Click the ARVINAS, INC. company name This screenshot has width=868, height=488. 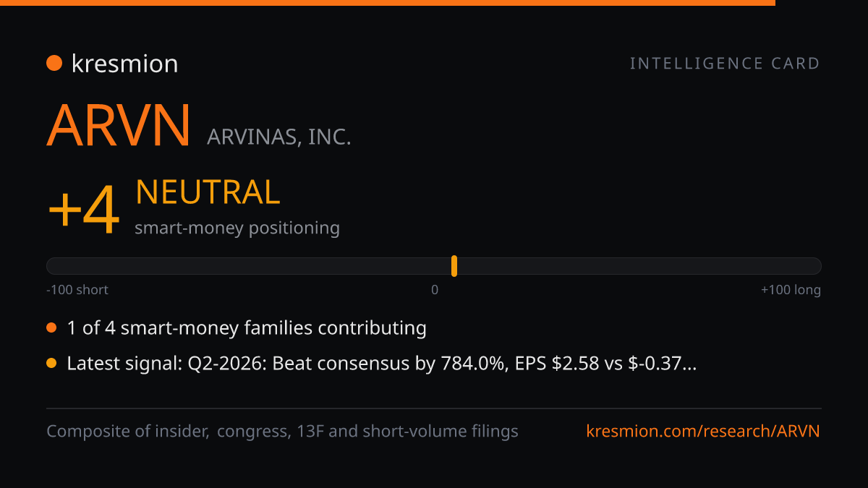click(279, 137)
